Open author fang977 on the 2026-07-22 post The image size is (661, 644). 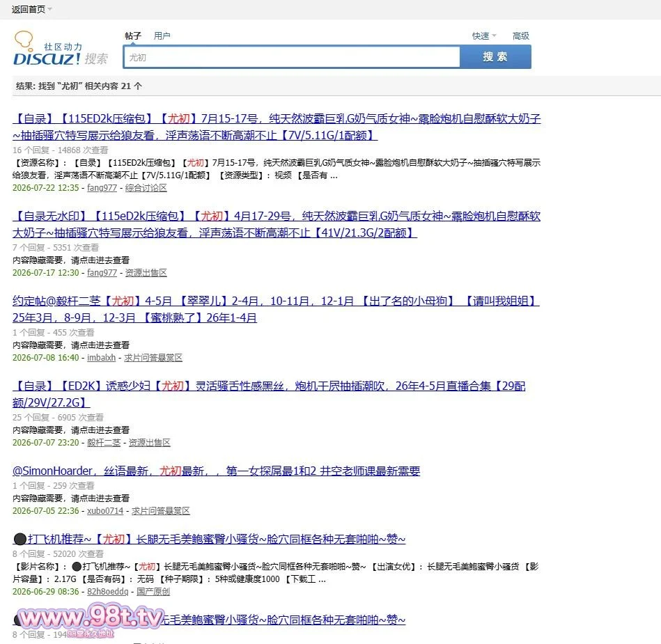[102, 188]
